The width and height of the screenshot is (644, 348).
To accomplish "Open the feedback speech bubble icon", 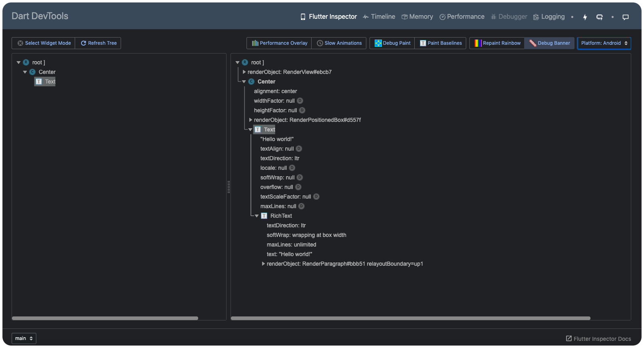I will coord(626,17).
